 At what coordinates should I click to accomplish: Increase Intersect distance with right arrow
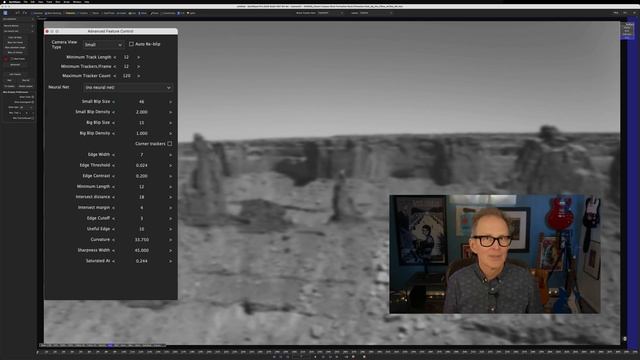[x=170, y=197]
